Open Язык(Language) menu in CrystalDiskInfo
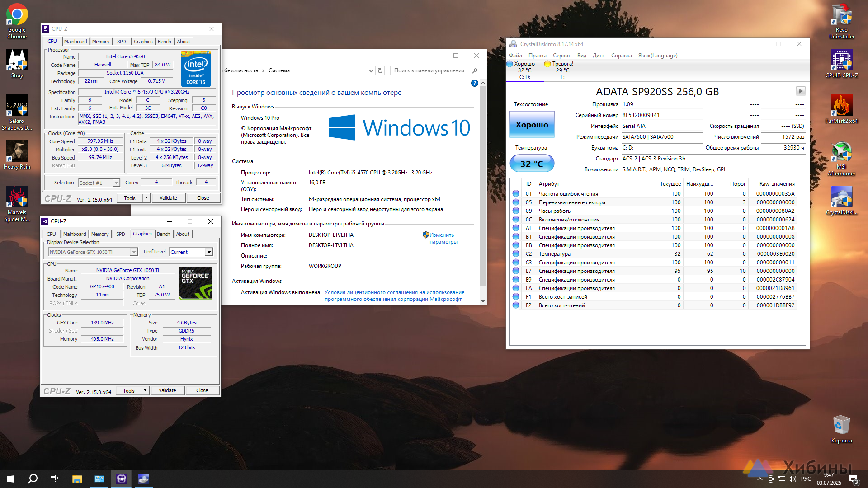The image size is (868, 488). [x=658, y=56]
